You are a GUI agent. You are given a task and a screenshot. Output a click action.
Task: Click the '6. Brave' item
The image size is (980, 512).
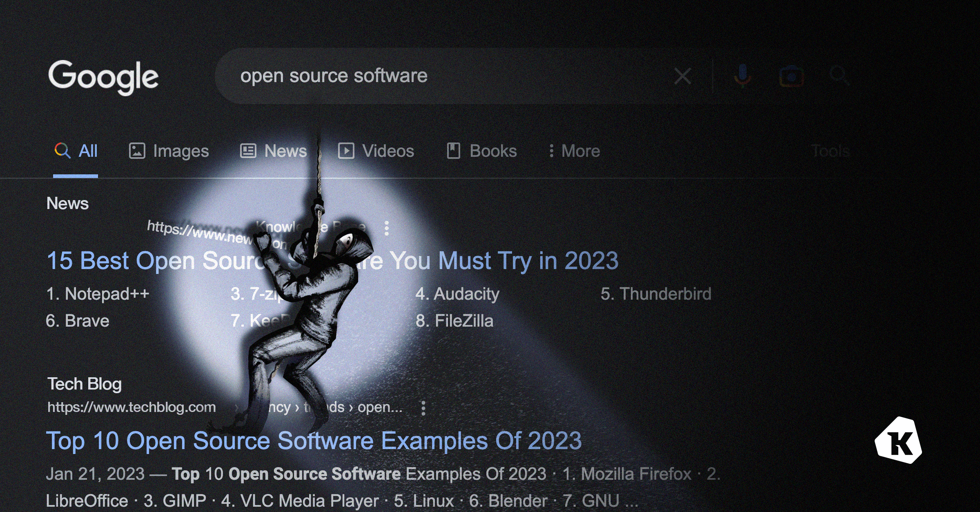(x=78, y=321)
